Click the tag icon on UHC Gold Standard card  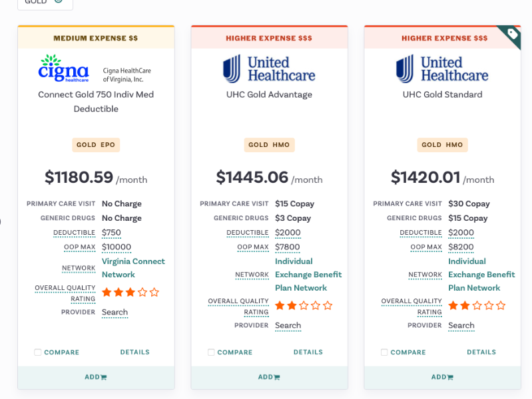pos(511,35)
